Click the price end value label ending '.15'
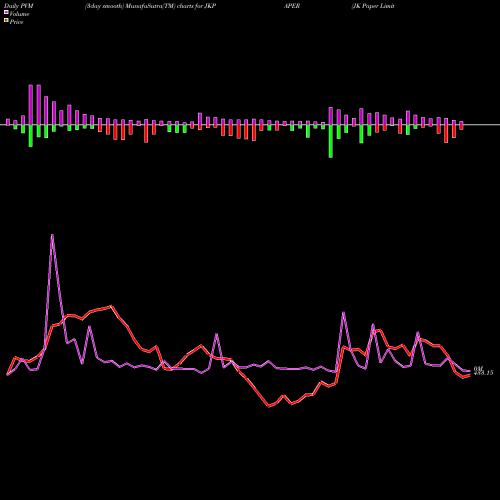The width and height of the screenshot is (500, 500). [x=483, y=373]
